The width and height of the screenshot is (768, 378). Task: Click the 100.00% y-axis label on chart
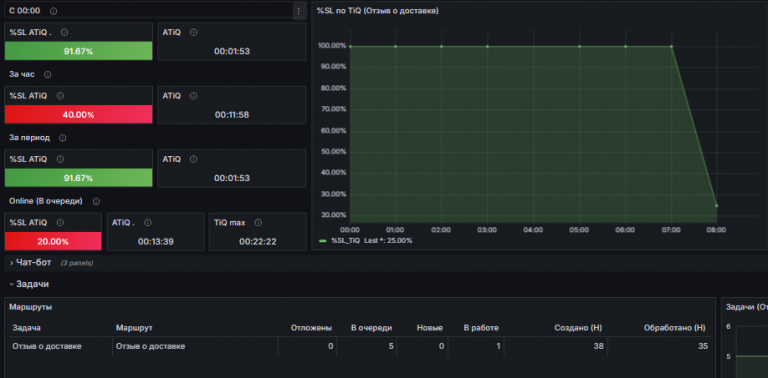pos(333,46)
